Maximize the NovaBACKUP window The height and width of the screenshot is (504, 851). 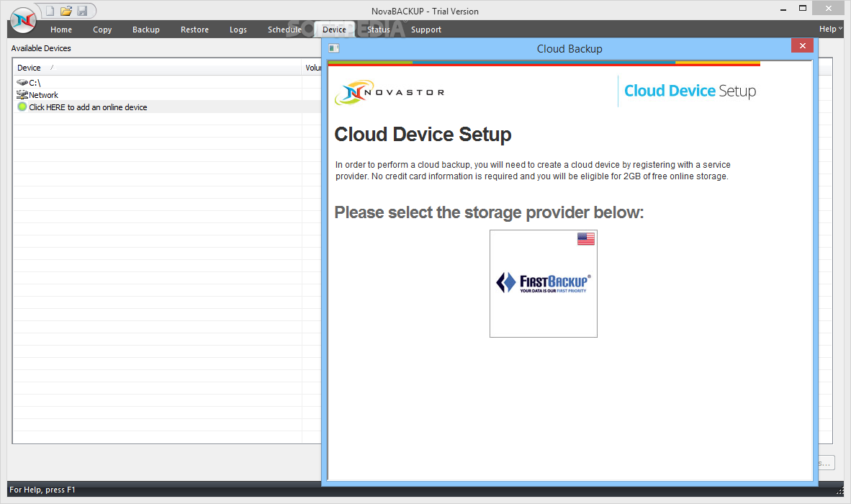803,8
